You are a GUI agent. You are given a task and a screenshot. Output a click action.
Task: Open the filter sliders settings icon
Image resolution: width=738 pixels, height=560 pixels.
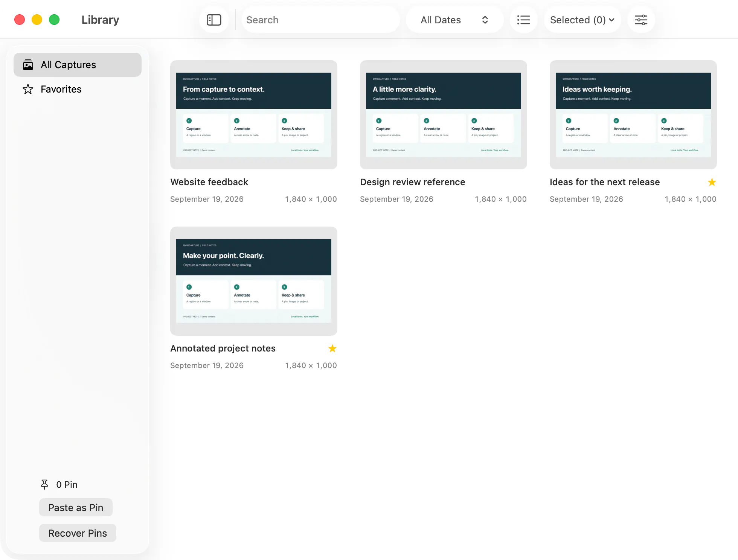pos(641,20)
